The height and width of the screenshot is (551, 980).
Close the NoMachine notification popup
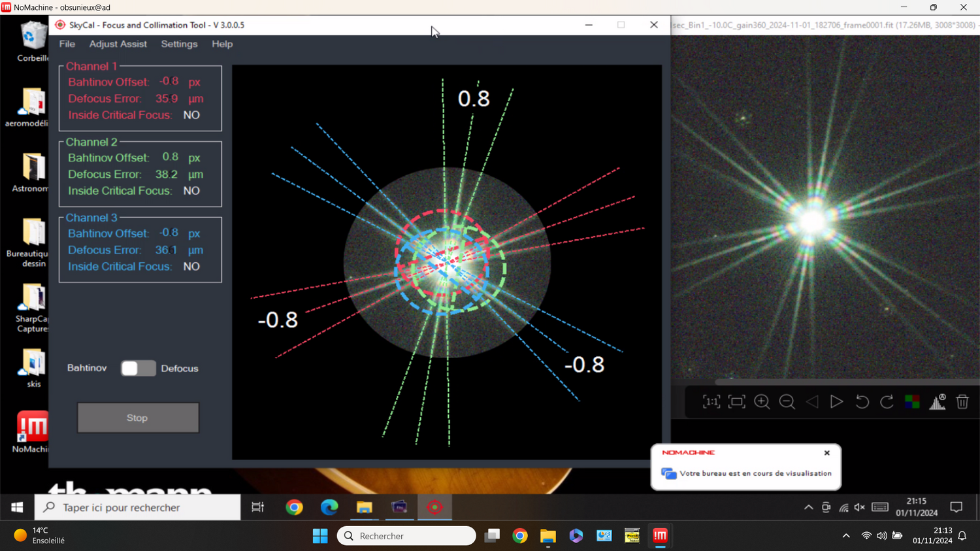[x=827, y=453]
